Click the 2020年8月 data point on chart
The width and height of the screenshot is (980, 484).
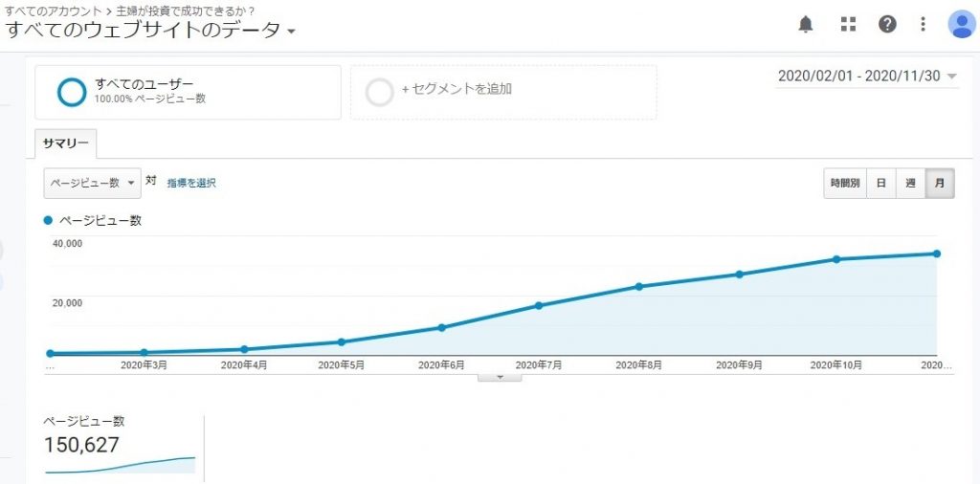tap(638, 287)
